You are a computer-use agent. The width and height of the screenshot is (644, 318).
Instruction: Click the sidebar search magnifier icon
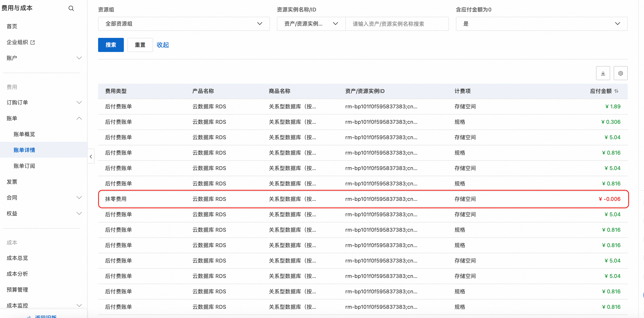click(71, 9)
